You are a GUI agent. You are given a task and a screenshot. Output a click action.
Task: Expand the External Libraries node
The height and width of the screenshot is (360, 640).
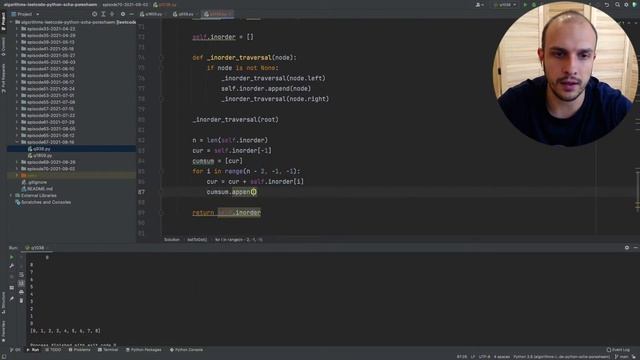coord(11,196)
